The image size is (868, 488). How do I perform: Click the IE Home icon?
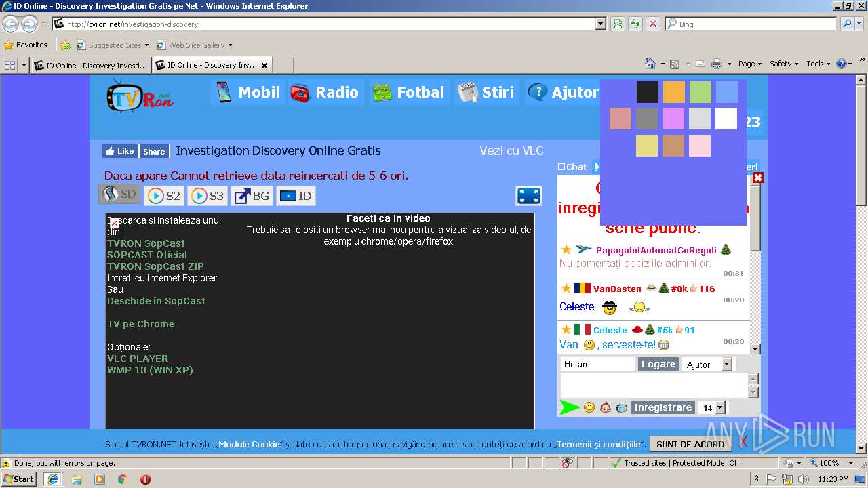pos(650,64)
